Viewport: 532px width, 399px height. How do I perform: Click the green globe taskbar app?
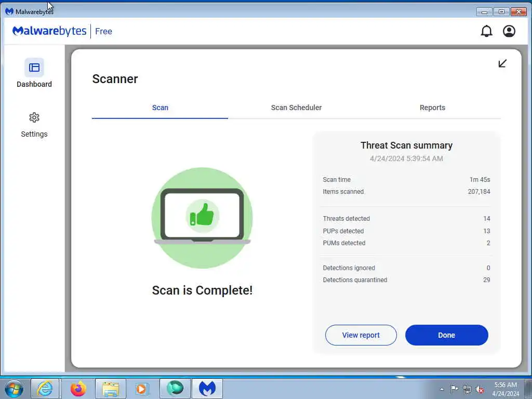(175, 389)
